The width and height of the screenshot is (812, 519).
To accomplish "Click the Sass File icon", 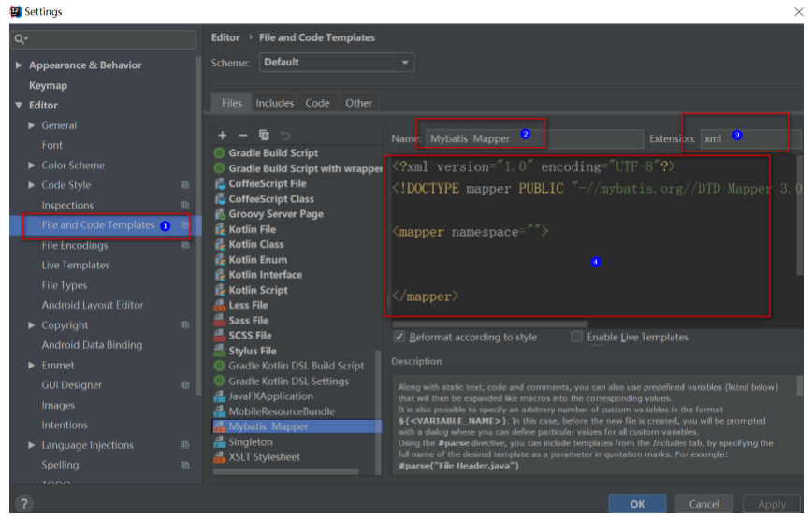I will [x=220, y=321].
